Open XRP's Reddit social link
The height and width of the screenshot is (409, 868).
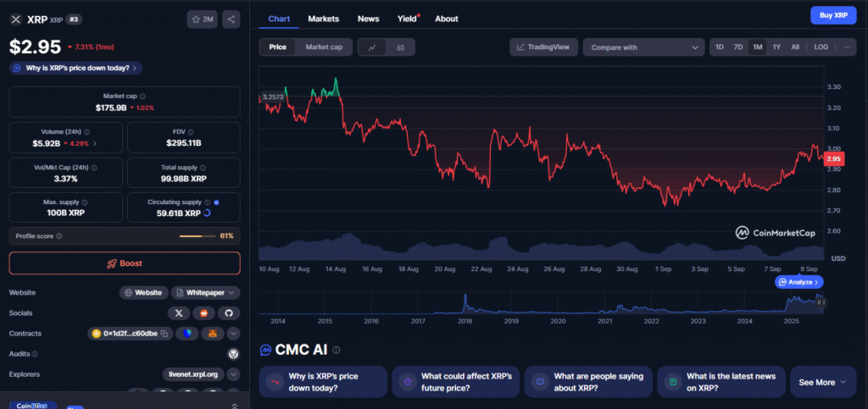[x=203, y=313]
